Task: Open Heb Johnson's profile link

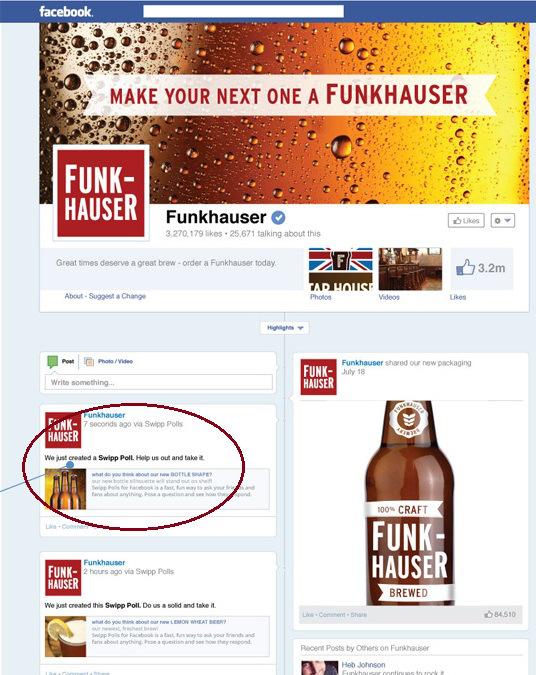Action: pyautogui.click(x=363, y=665)
